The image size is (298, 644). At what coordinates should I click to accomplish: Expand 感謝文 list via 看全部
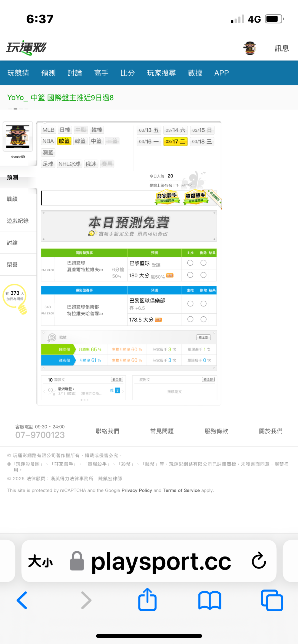208,379
